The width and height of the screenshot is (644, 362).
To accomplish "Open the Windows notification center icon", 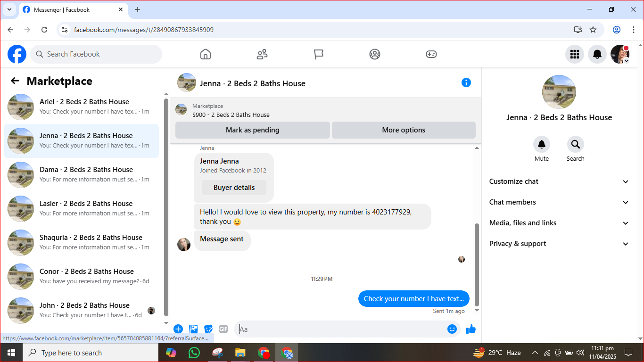I will coord(628,353).
